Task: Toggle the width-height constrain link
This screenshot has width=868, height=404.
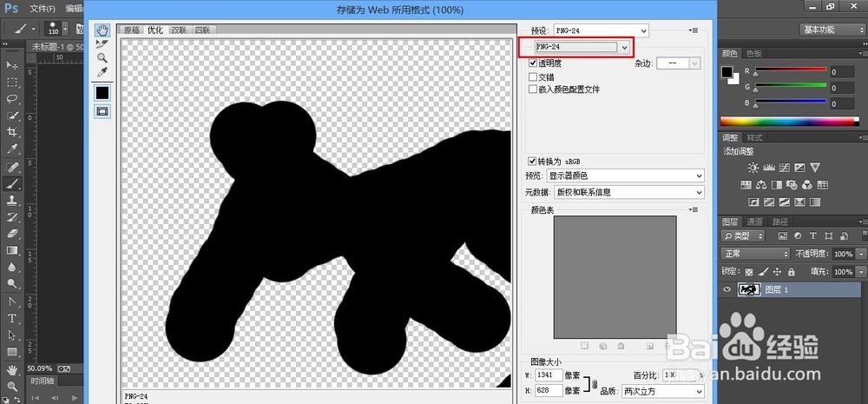Action: [595, 383]
